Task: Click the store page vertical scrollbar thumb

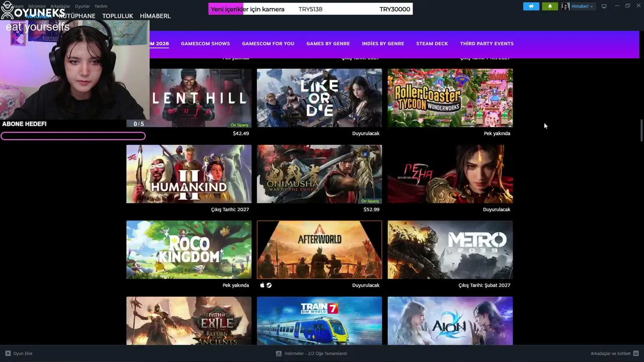Action: (641, 131)
